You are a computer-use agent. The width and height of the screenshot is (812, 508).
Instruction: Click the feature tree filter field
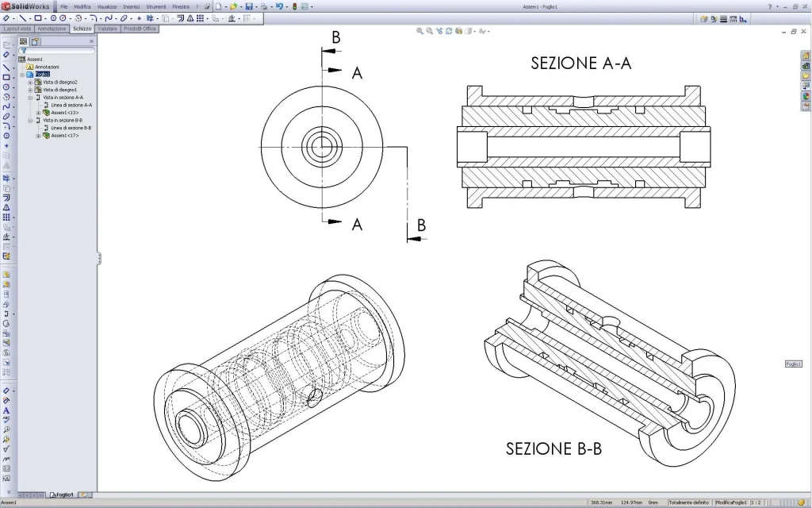pyautogui.click(x=57, y=50)
